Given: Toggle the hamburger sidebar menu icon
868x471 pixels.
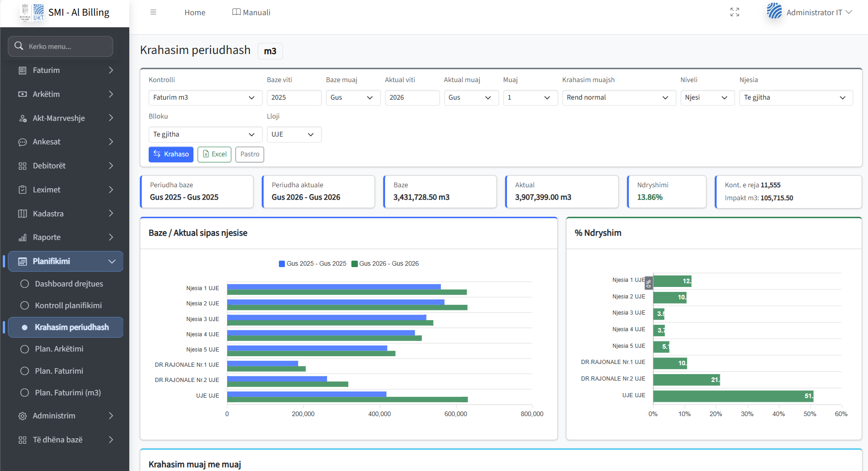Looking at the screenshot, I should click(153, 12).
